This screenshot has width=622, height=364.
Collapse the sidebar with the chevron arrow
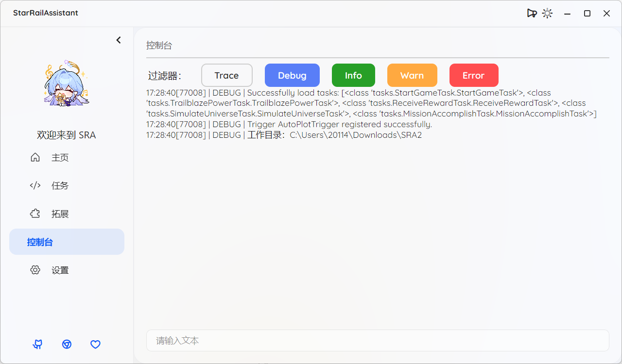(119, 40)
